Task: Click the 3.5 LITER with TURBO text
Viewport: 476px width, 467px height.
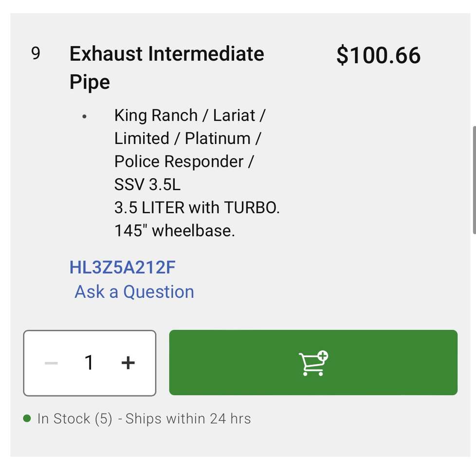Action: click(197, 208)
